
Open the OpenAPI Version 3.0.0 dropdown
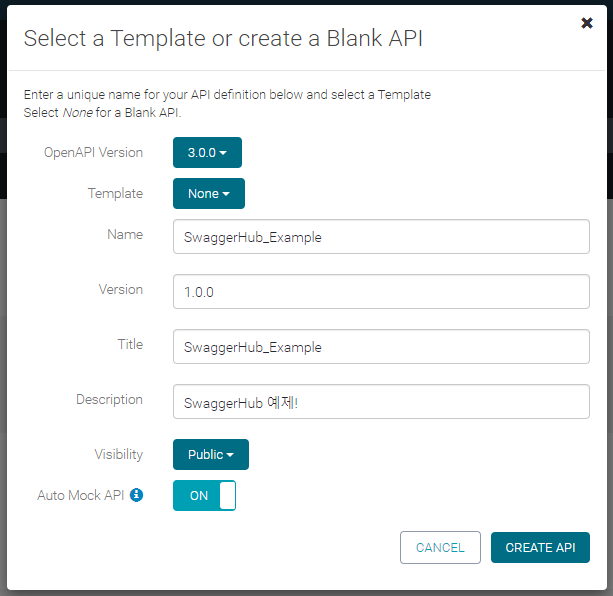click(x=207, y=152)
